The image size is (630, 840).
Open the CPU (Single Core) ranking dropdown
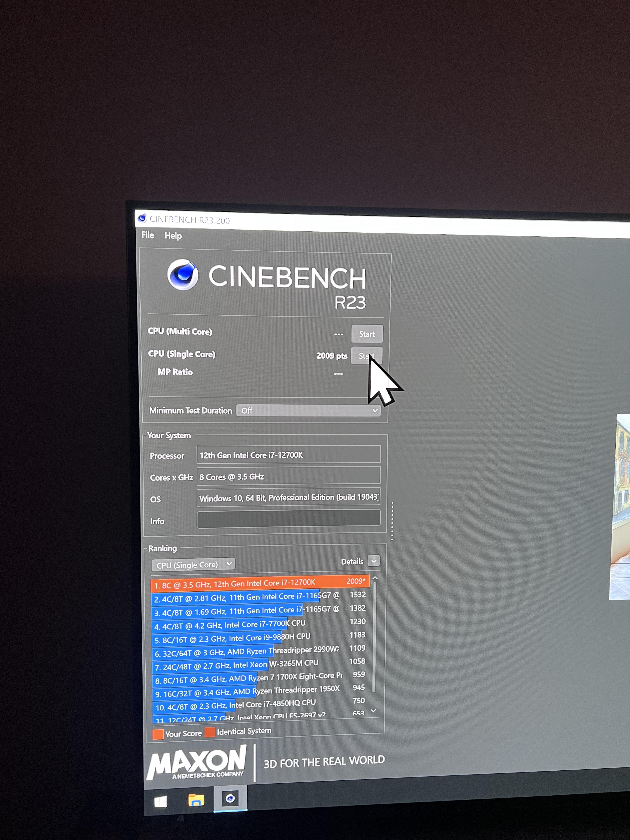193,564
